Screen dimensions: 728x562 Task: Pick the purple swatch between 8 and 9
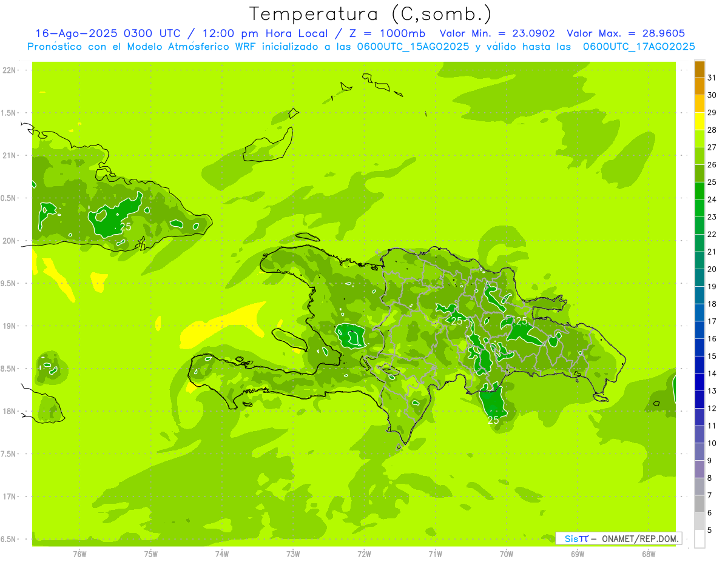coord(699,469)
